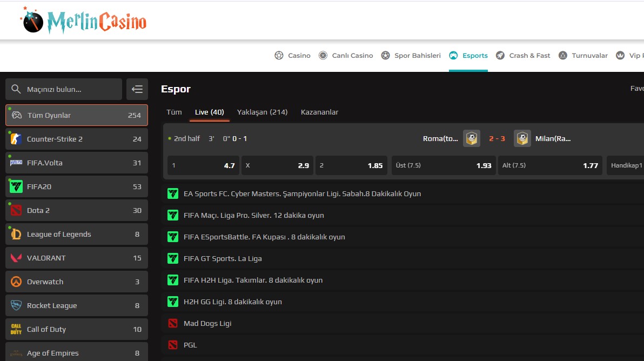Open the Yaklaşan (214) tab
The image size is (644, 361).
point(262,112)
